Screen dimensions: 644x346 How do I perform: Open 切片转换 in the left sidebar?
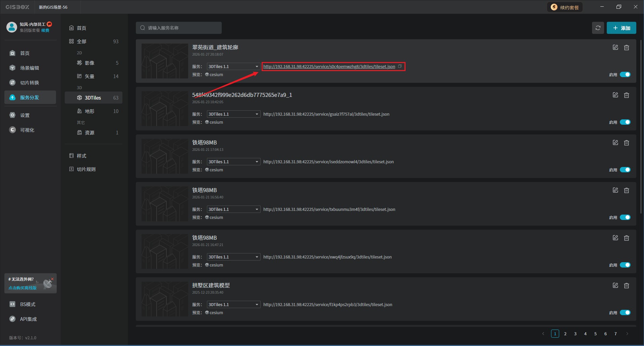point(30,83)
